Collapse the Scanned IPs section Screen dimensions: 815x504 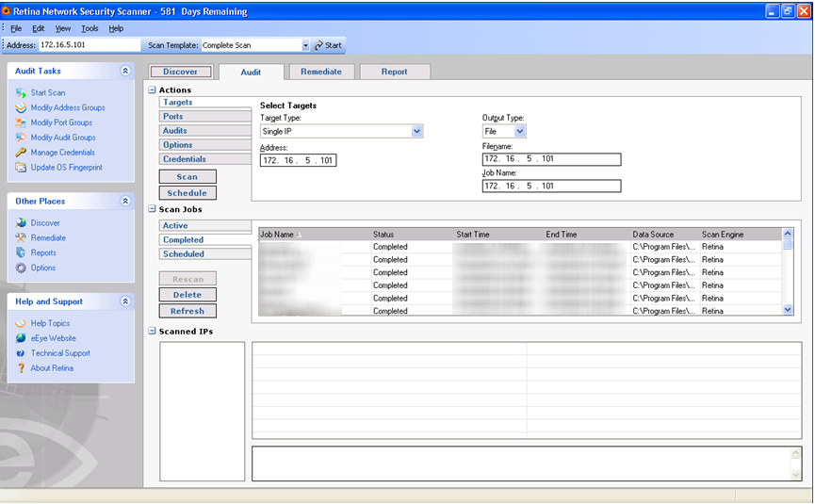pyautogui.click(x=152, y=331)
